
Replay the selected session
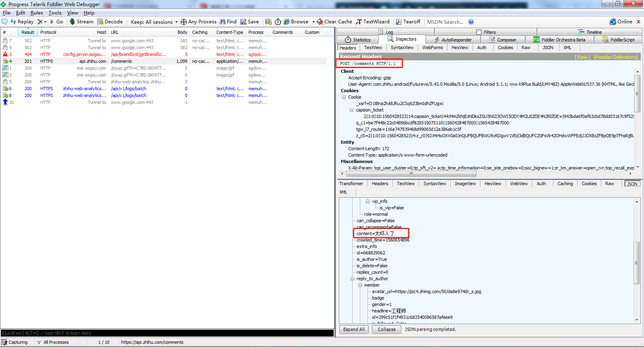[x=22, y=22]
